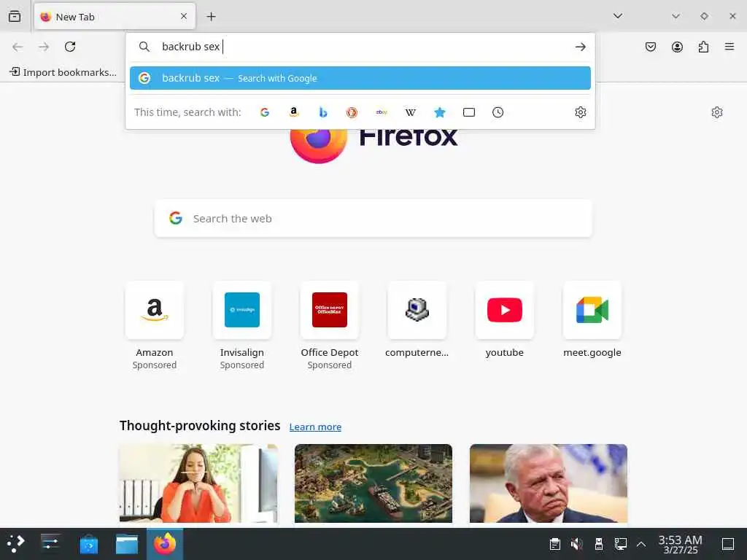
Task: Open the Firefox account icon
Action: [677, 47]
